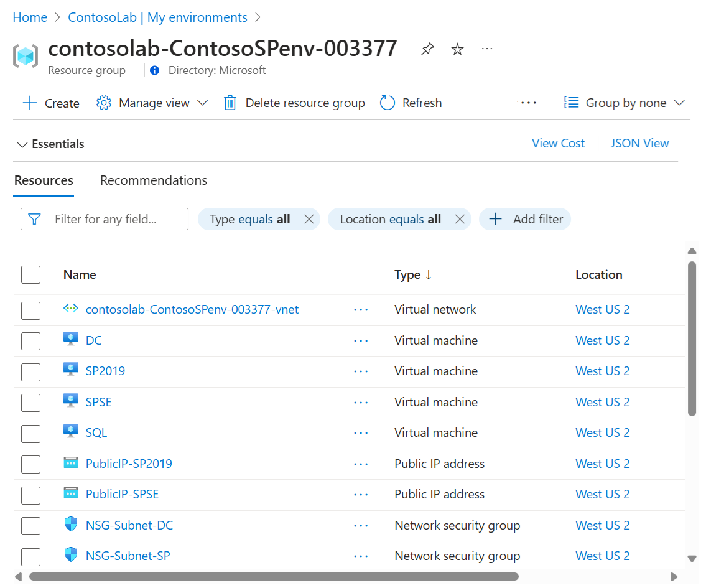This screenshot has width=706, height=588.
Task: Open the more options ellipsis for SP2019
Action: coord(361,371)
